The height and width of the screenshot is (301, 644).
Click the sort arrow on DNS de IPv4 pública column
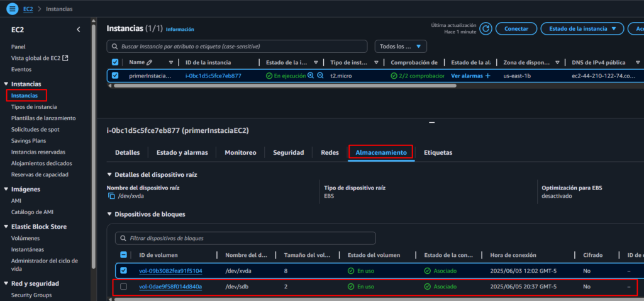638,62
